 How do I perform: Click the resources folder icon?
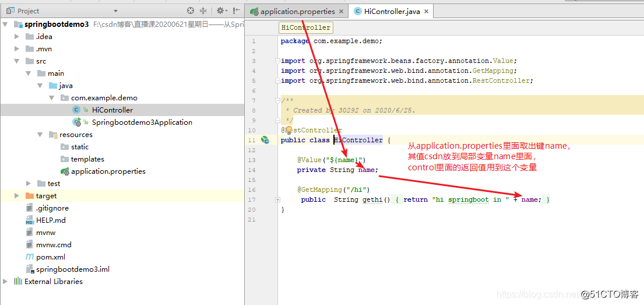53,134
